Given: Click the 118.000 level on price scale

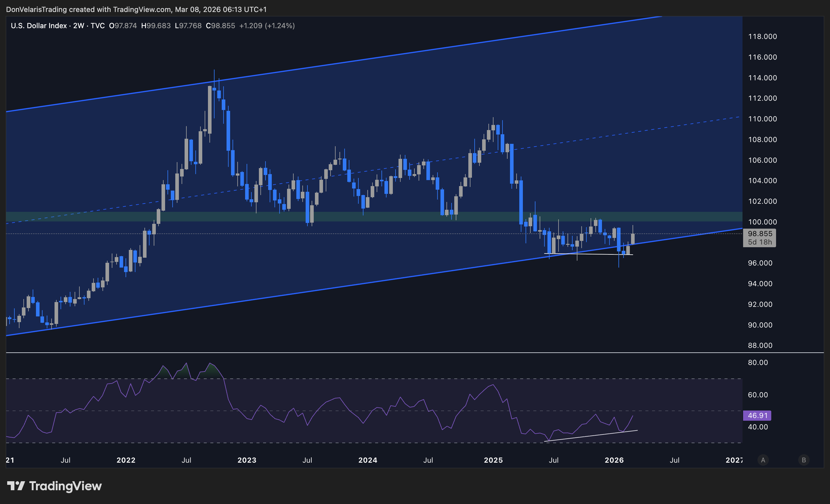Looking at the screenshot, I should (762, 36).
